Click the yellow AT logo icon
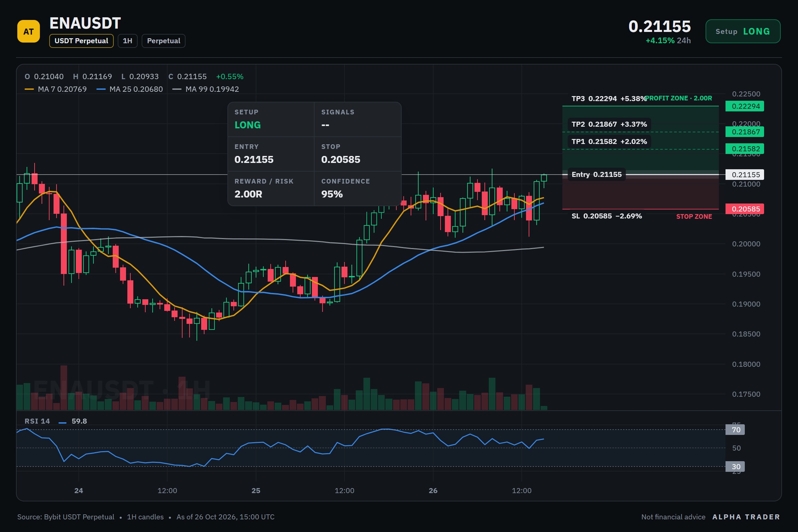Image resolution: width=798 pixels, height=532 pixels. (29, 31)
